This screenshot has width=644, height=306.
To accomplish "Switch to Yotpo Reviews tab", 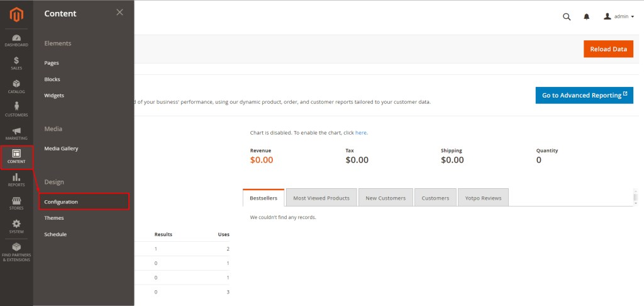I will click(484, 198).
